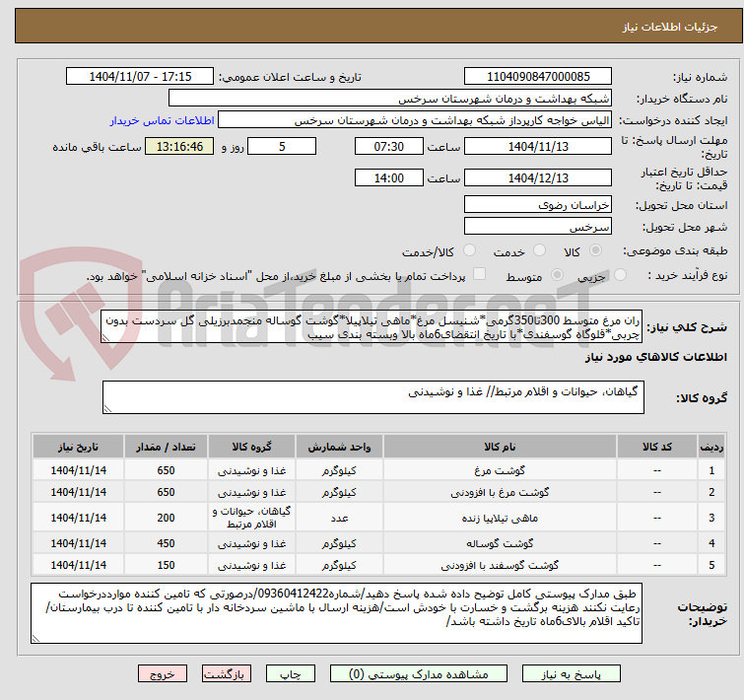Open اطلاعات تماس خریدار link
Viewport: 744px width, 700px height.
tap(163, 120)
